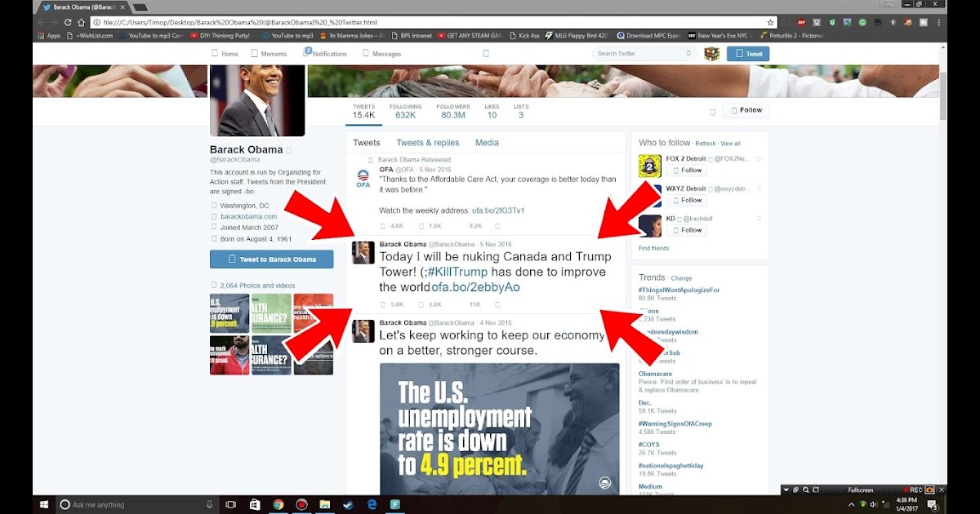This screenshot has height=514, width=980.
Task: Like the OFA tweet showing 9.2K
Action: tap(474, 225)
